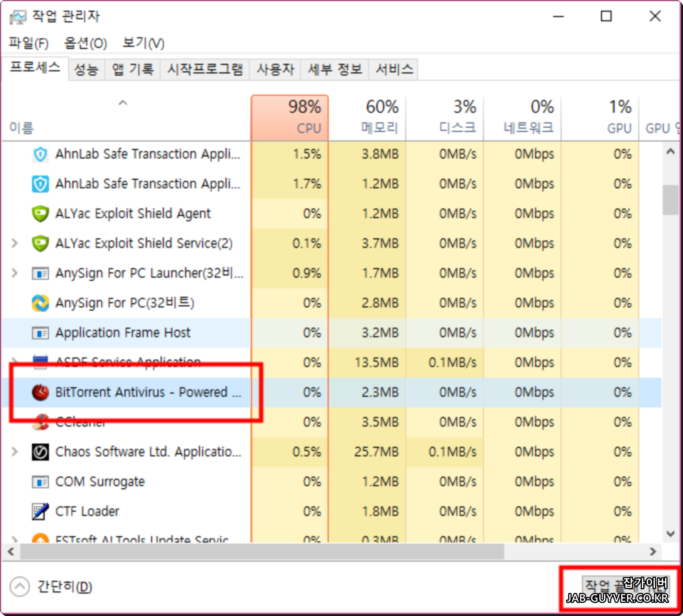Switch to the 시작프로그램 tab
The width and height of the screenshot is (683, 616).
pos(205,69)
